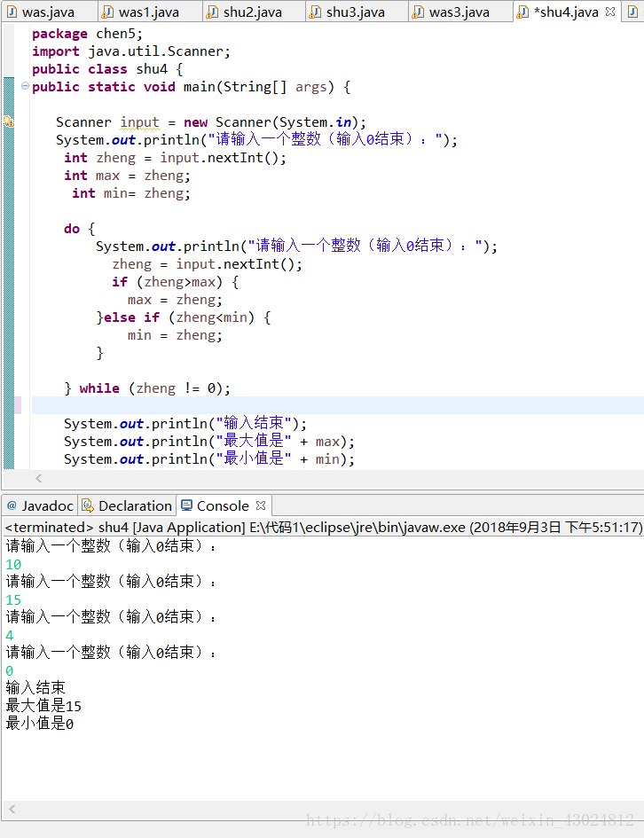Click the Java file icon on shu2.java tab
This screenshot has width=644, height=838.
tap(213, 12)
